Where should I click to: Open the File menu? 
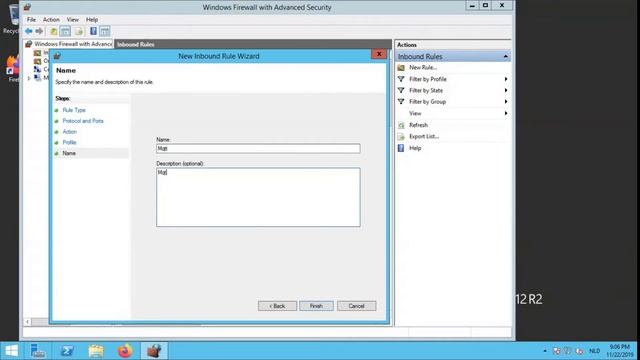(x=31, y=20)
